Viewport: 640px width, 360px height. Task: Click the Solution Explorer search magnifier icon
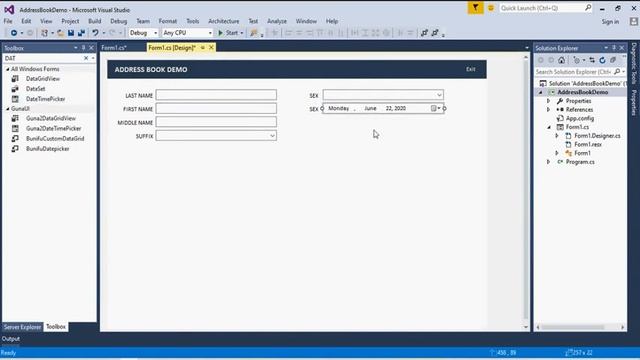point(617,72)
